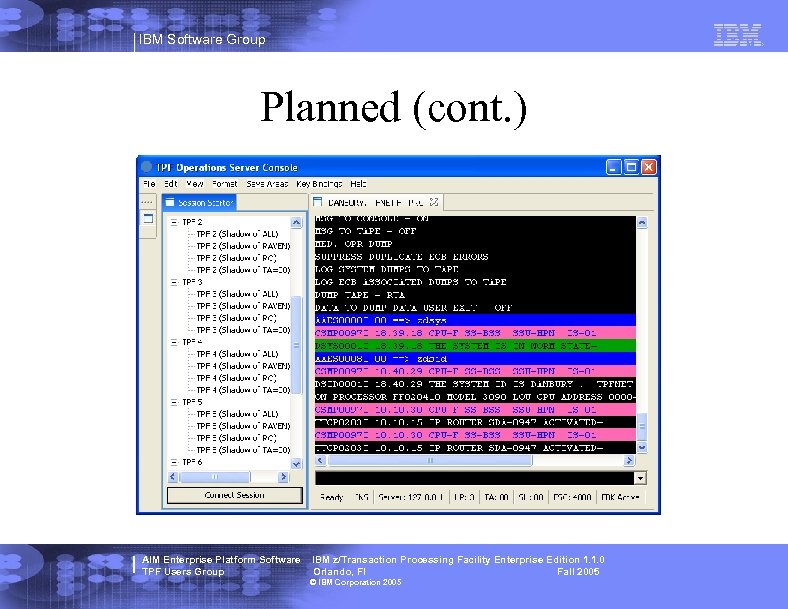The height and width of the screenshot is (609, 788).
Task: Maximize the TPF Operations Server Console window
Action: (x=631, y=167)
